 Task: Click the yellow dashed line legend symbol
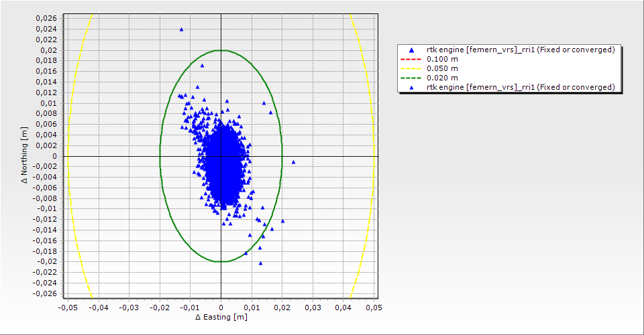[411, 68]
